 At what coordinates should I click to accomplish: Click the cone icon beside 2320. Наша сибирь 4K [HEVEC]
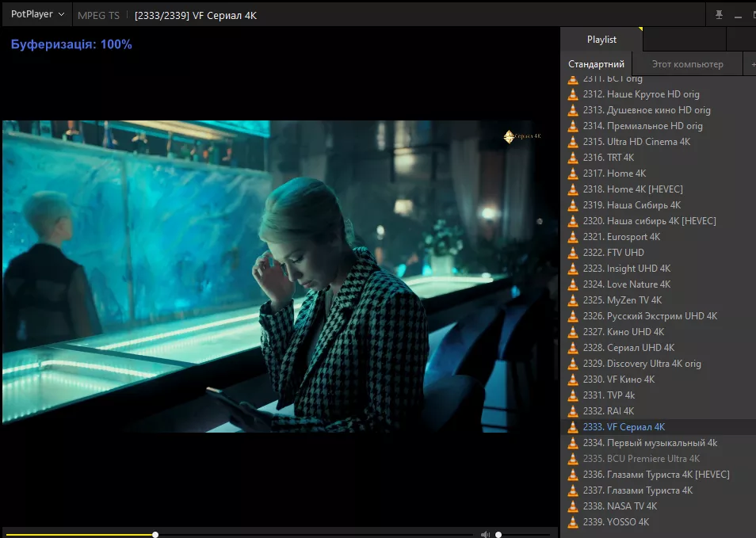pyautogui.click(x=573, y=221)
